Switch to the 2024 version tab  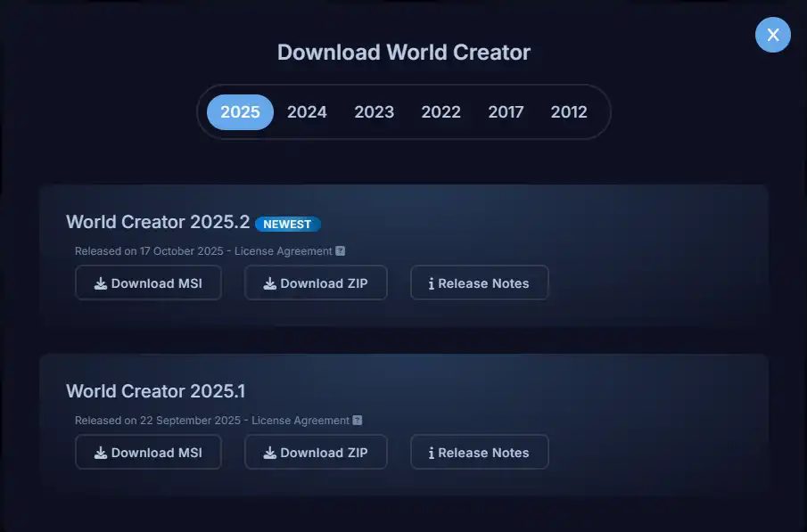click(x=307, y=112)
